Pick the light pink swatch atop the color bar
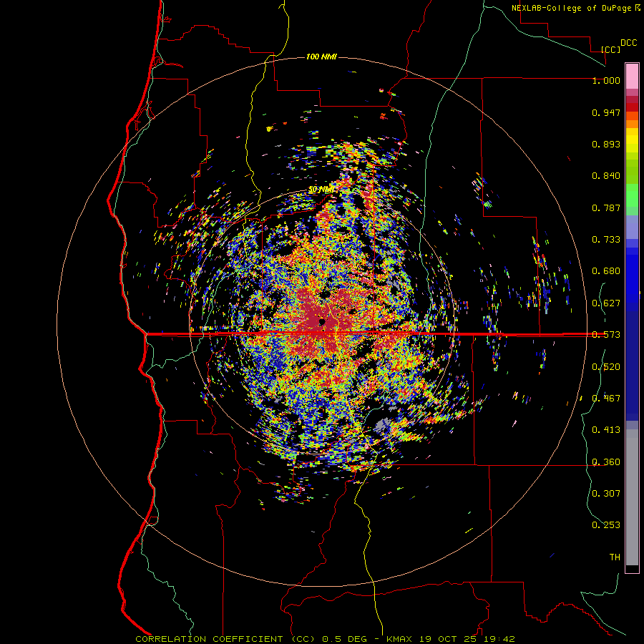 click(632, 76)
